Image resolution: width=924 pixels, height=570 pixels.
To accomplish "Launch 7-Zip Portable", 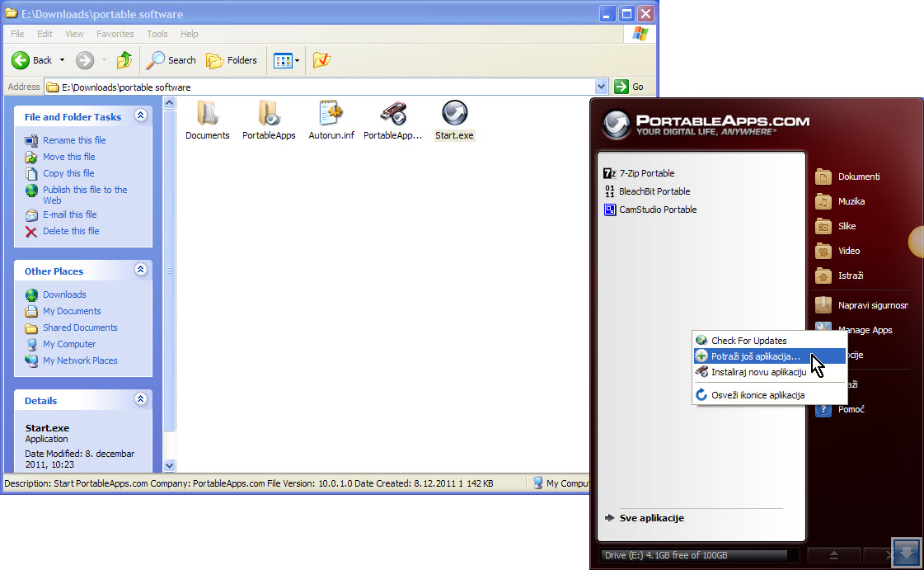I will (639, 173).
